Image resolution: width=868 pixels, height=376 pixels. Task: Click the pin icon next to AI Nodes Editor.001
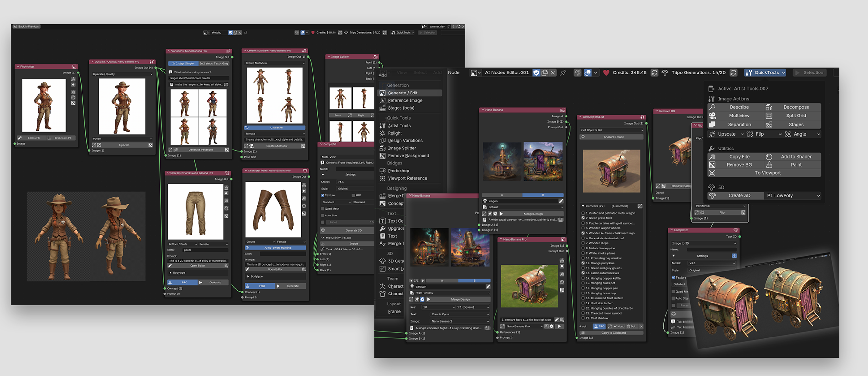click(x=563, y=72)
